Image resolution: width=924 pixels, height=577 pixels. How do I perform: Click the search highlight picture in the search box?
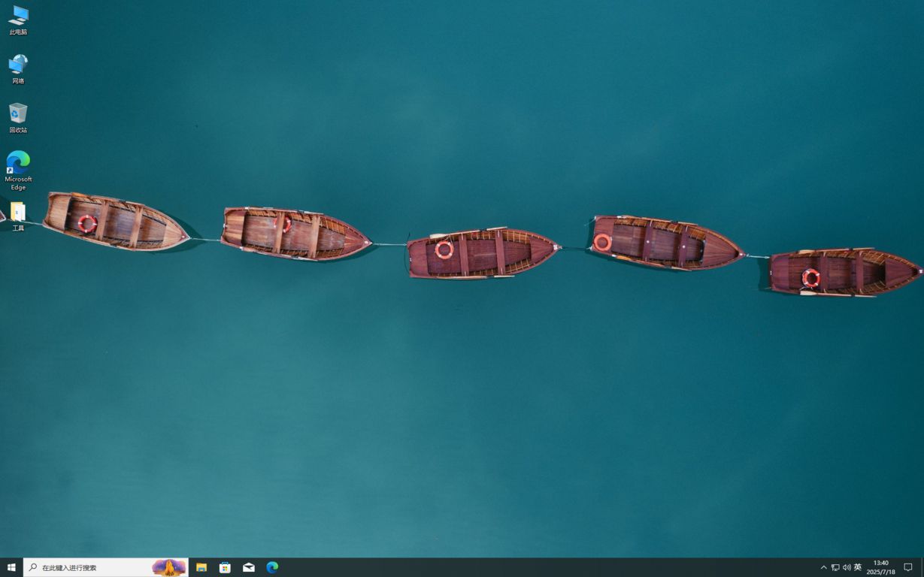[x=167, y=567]
